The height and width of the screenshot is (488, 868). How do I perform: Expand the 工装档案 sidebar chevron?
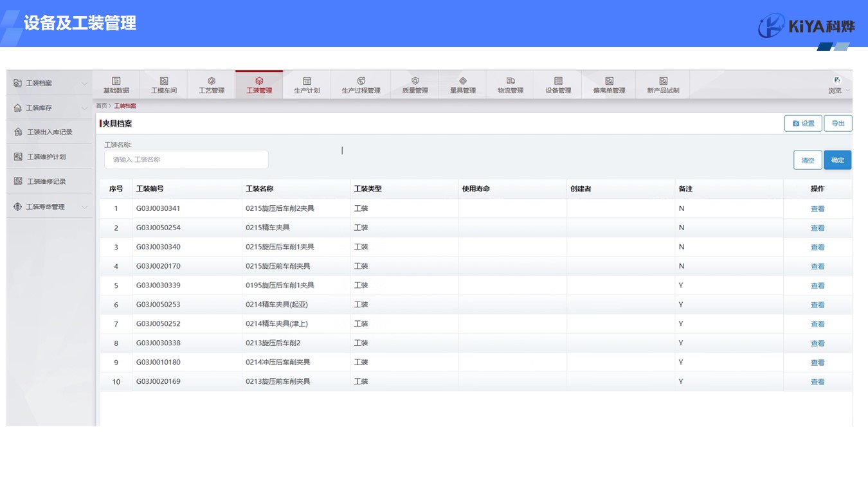[84, 84]
